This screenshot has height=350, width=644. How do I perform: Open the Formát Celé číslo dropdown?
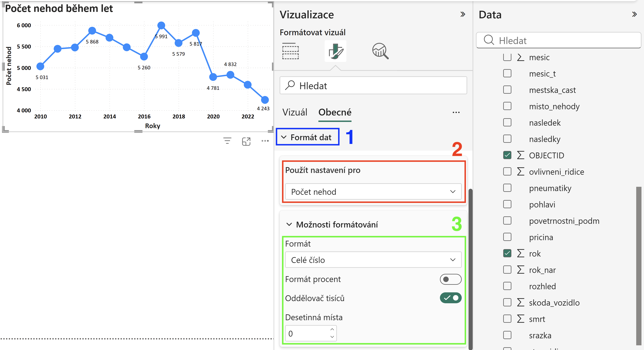pyautogui.click(x=373, y=260)
